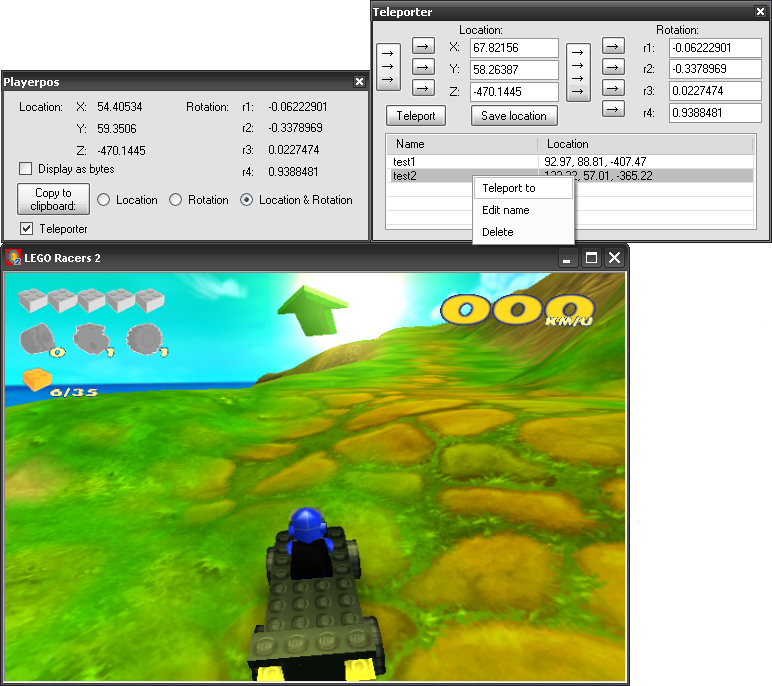Click the arrow button next to r2 field
Viewport: 772px width, 686px height.
pos(613,67)
